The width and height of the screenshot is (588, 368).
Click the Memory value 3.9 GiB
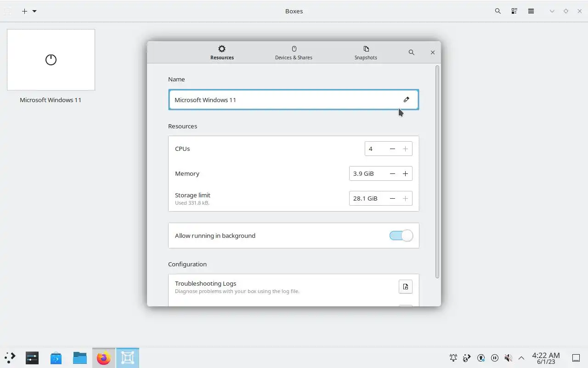coord(367,173)
